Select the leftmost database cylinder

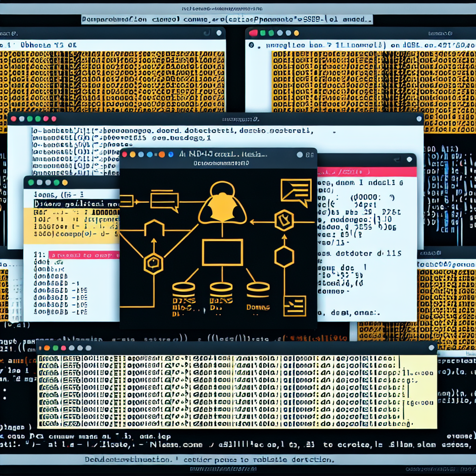click(x=184, y=295)
